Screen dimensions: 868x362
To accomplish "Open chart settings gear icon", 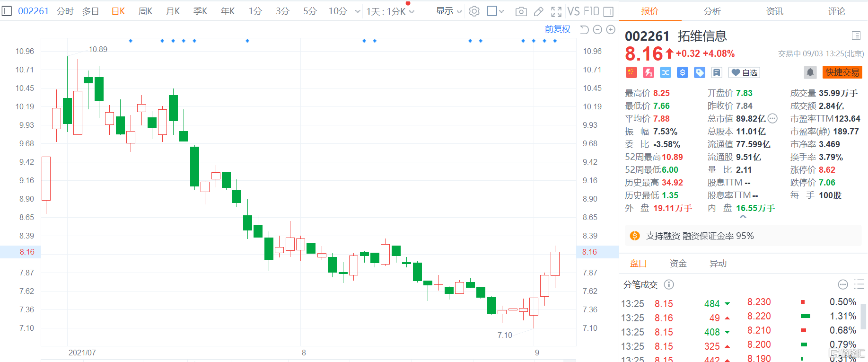I will [474, 11].
